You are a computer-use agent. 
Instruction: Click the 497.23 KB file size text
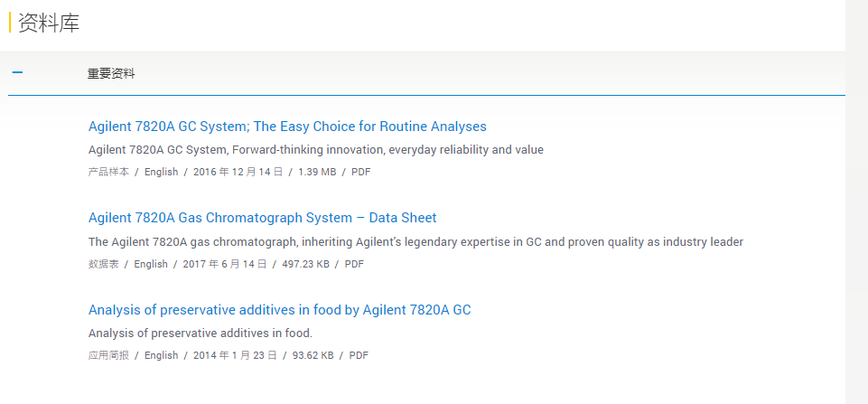tap(305, 264)
